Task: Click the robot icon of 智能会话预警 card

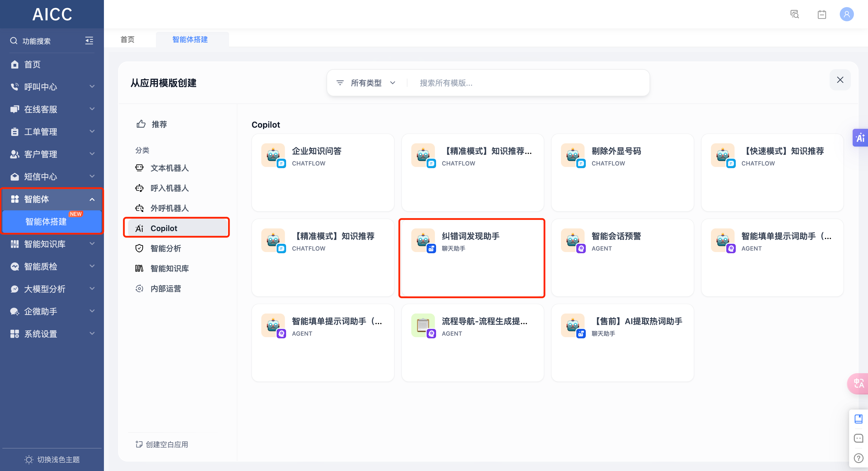Action: (x=572, y=240)
